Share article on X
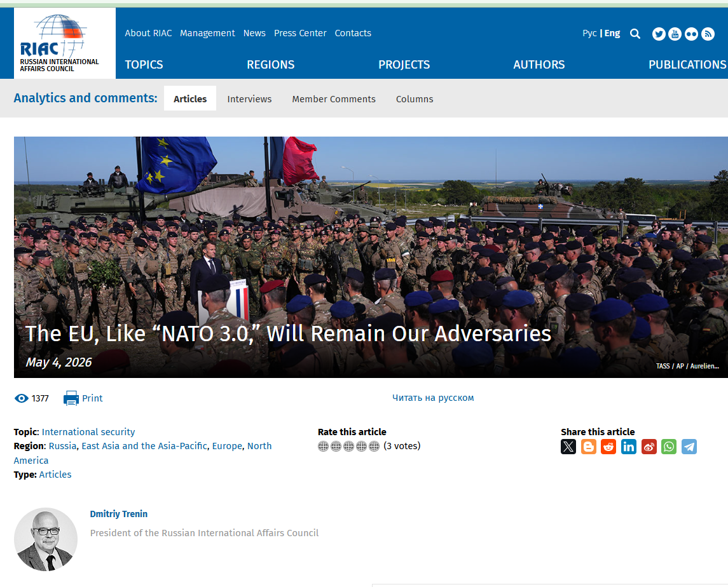 568,447
